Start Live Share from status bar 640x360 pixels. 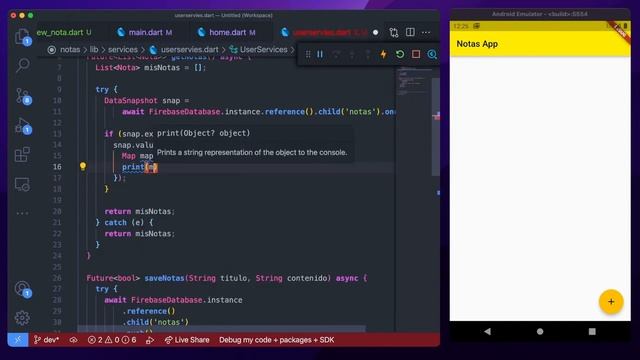187,340
